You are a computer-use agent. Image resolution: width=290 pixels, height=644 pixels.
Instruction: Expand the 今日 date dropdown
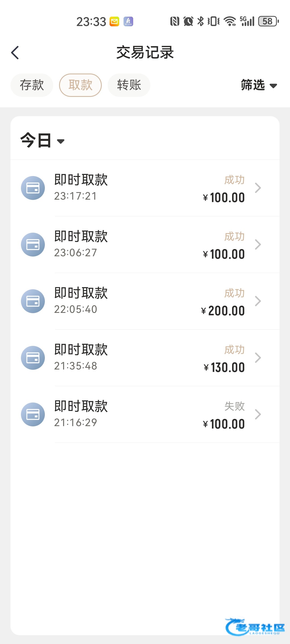(x=42, y=140)
